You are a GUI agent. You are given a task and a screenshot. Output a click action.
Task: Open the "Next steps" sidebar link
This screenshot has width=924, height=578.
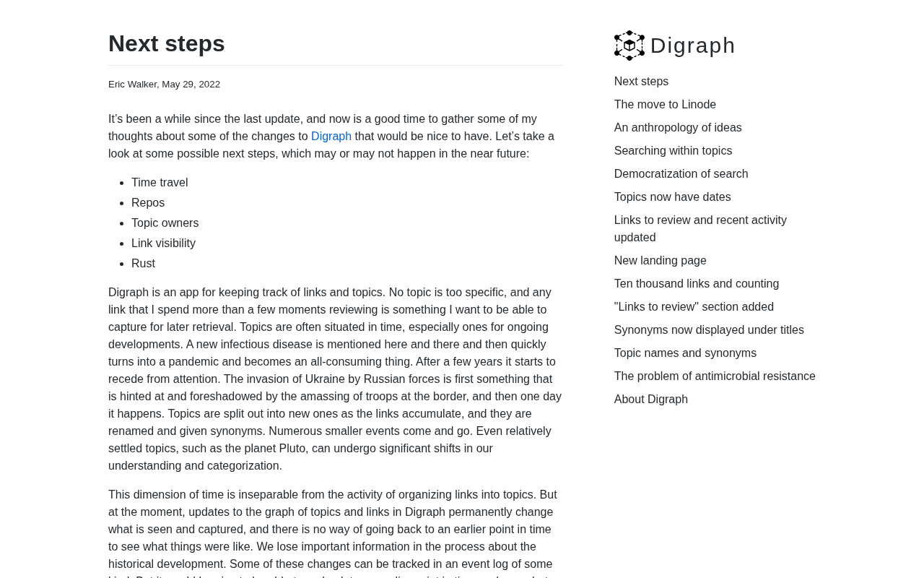coord(641,82)
